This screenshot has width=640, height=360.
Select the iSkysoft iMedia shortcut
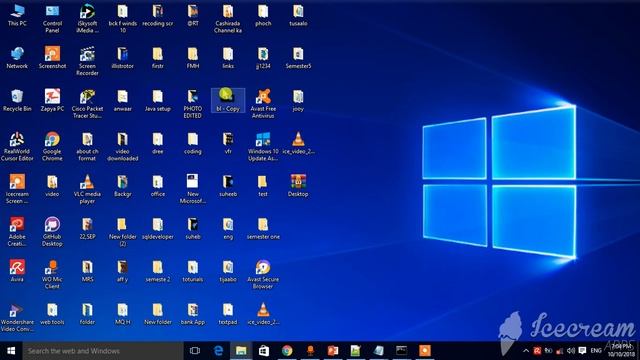(x=87, y=18)
